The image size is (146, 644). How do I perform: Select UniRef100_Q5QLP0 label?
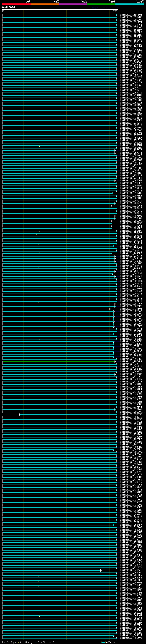[x=131, y=37]
